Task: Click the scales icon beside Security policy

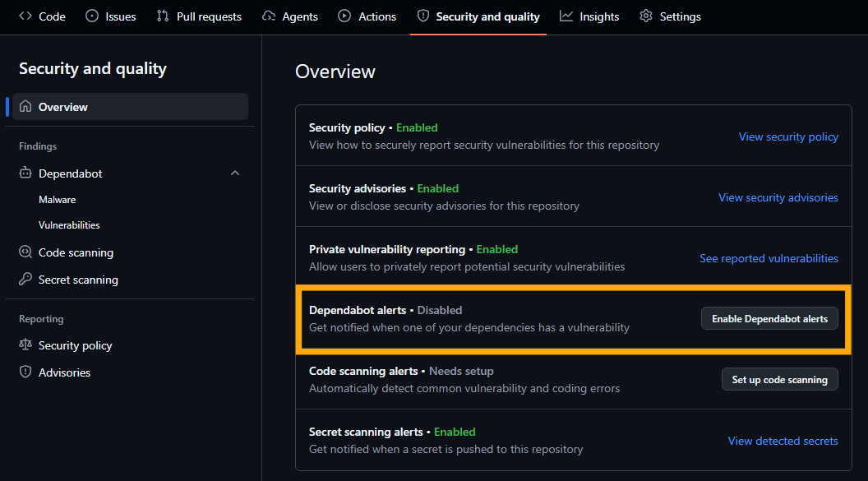Action: (x=25, y=345)
